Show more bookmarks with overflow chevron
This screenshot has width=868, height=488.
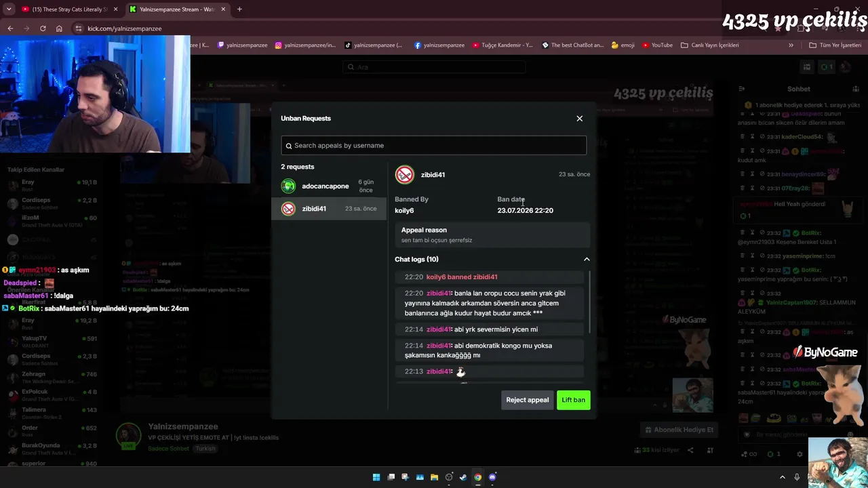click(x=791, y=45)
